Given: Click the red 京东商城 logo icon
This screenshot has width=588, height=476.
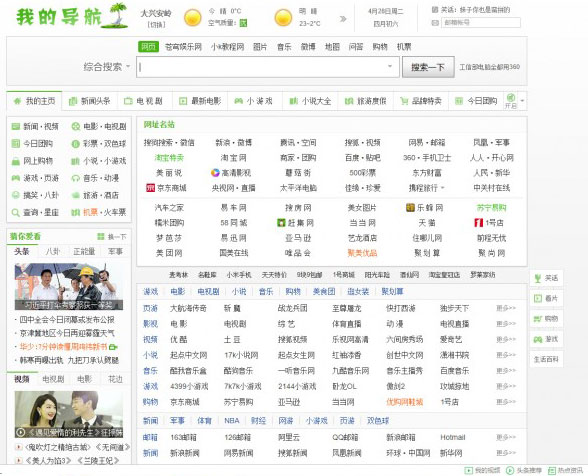Looking at the screenshot, I should [150, 188].
